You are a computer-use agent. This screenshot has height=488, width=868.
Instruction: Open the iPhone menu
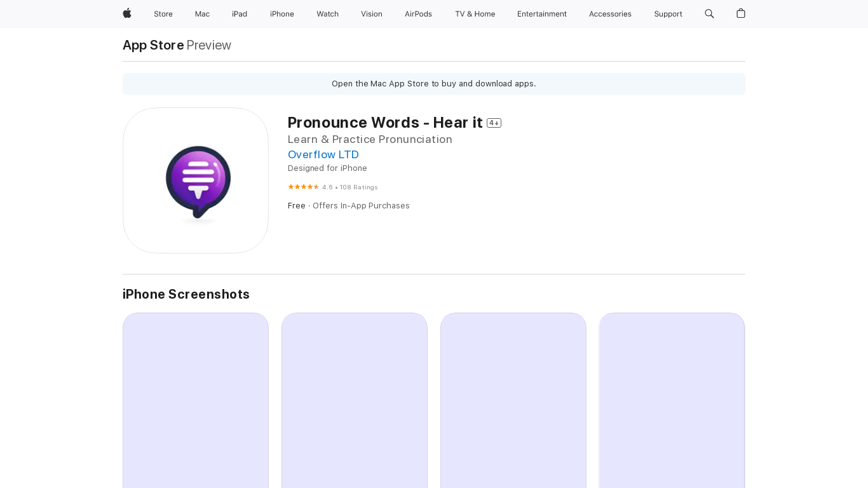click(x=282, y=14)
